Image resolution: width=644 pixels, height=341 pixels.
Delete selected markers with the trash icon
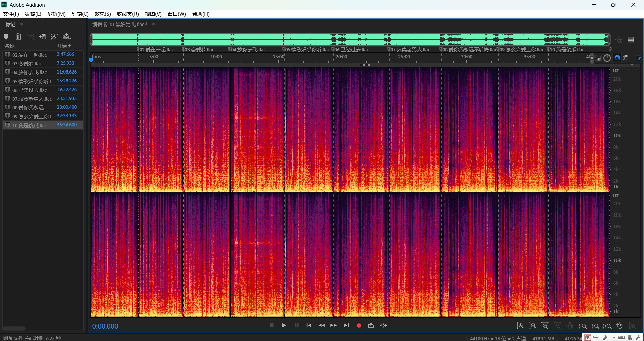click(x=18, y=37)
